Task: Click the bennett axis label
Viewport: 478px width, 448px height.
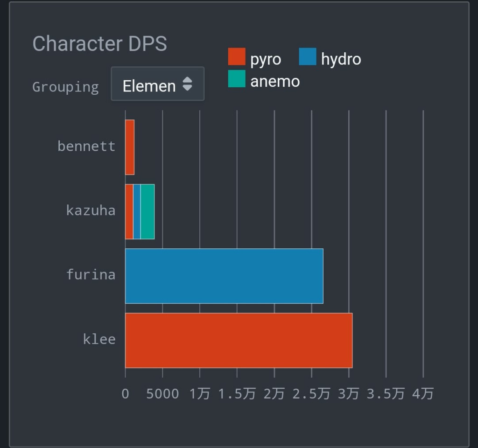Action: coord(86,147)
